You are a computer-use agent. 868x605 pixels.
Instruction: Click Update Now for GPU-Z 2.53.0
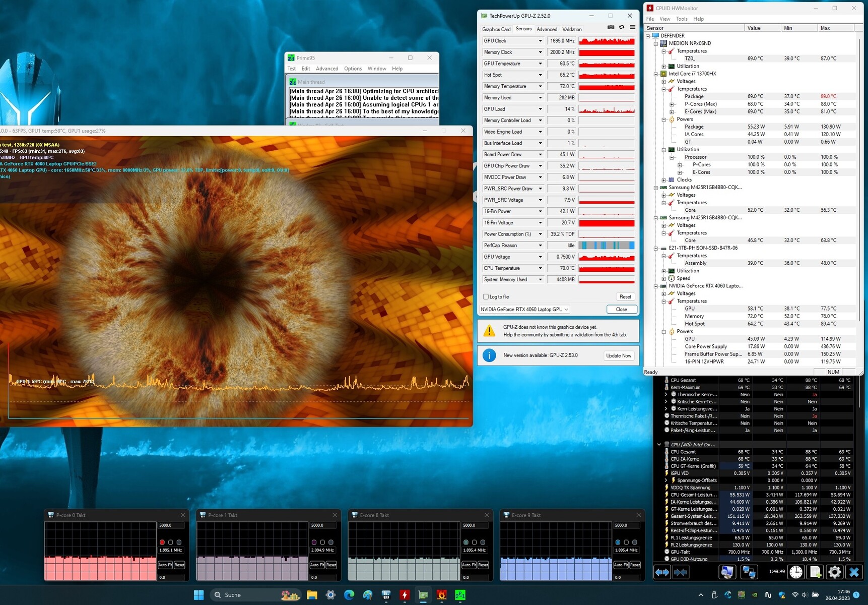pyautogui.click(x=619, y=355)
